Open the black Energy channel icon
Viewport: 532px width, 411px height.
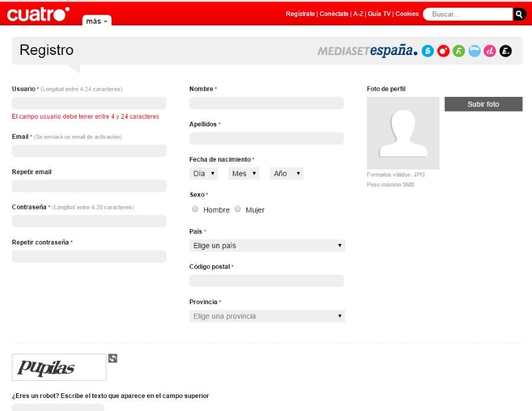505,51
